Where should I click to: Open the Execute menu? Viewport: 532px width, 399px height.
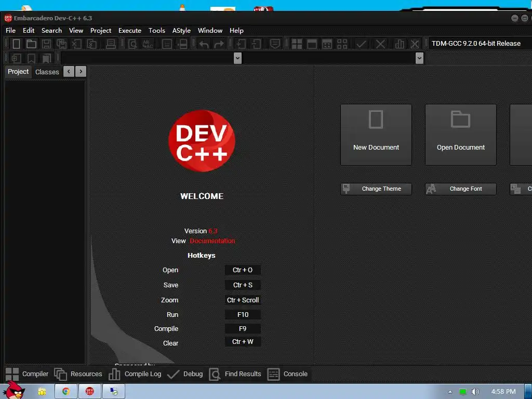(129, 31)
